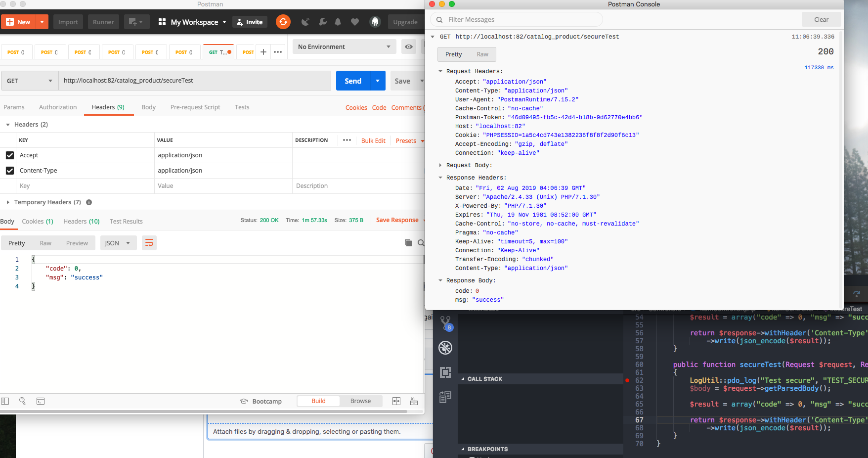Copy the response body using the copy icon

click(x=408, y=243)
